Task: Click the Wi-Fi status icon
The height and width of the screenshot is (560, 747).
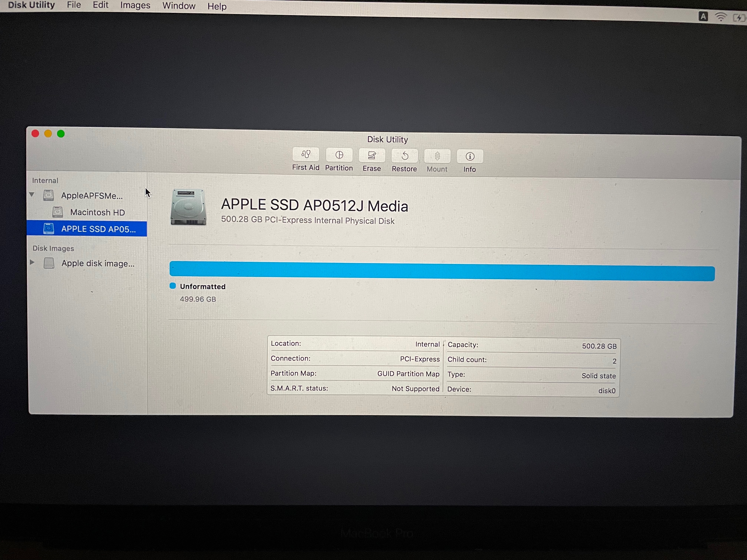Action: [x=721, y=17]
